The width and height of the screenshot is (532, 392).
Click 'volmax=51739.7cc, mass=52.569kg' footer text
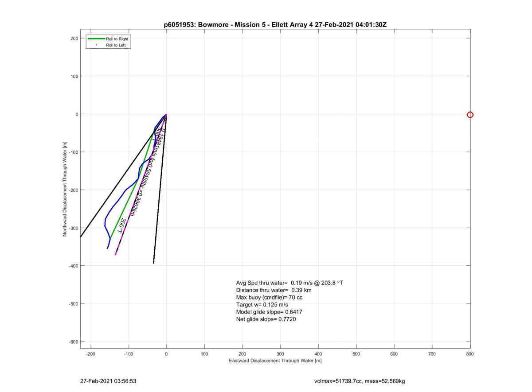(x=360, y=381)
